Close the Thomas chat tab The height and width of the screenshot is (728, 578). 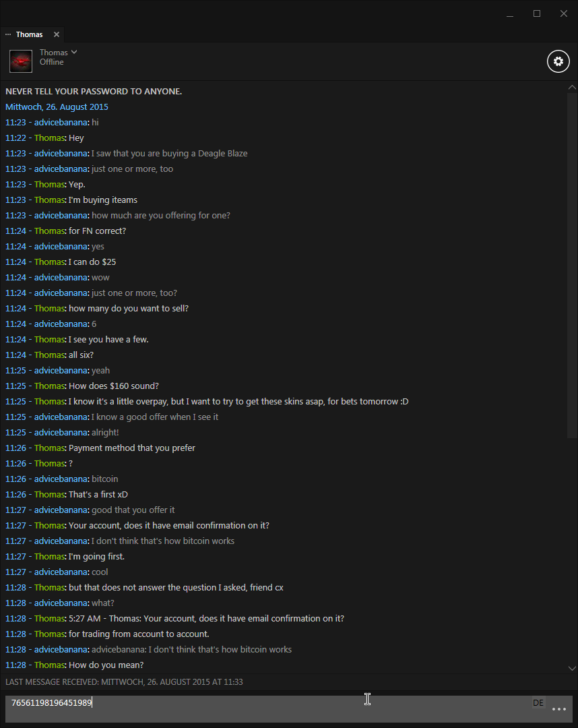point(57,34)
